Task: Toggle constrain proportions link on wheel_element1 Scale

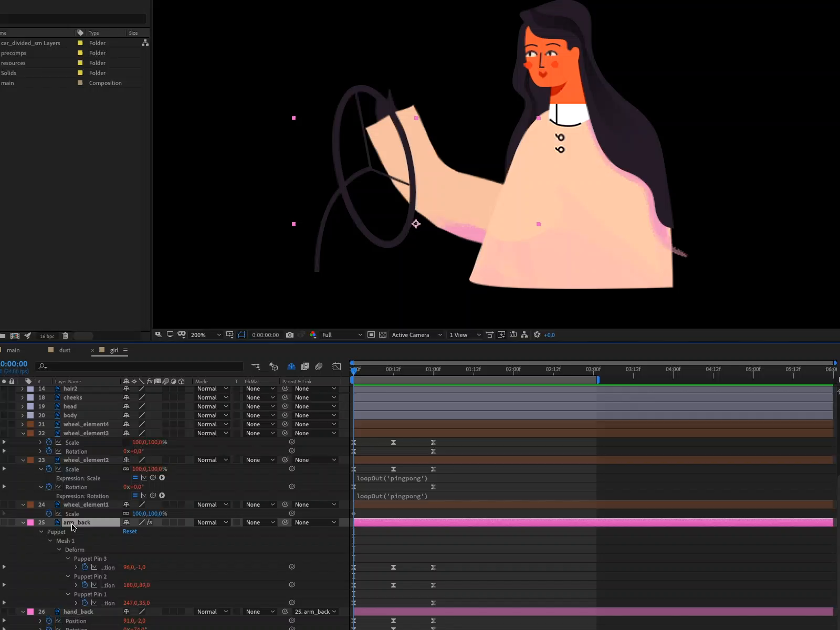Action: point(126,513)
